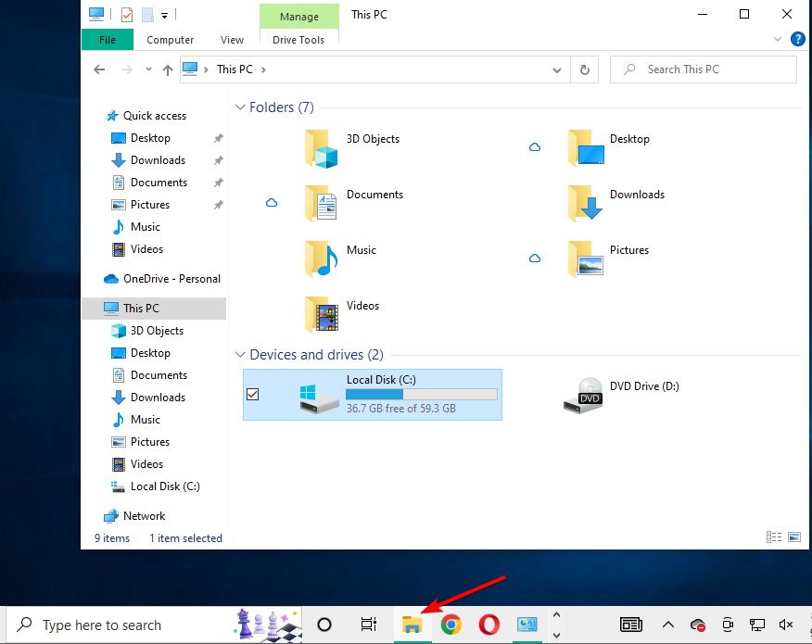Uncheck the Local Disk (C:) selection checkbox
Screen dimensions: 812x644
coord(253,394)
